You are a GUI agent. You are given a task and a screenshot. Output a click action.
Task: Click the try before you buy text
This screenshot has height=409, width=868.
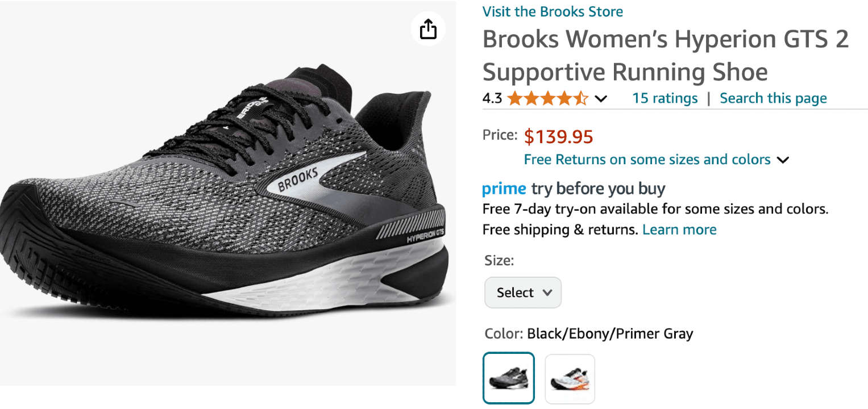(598, 189)
